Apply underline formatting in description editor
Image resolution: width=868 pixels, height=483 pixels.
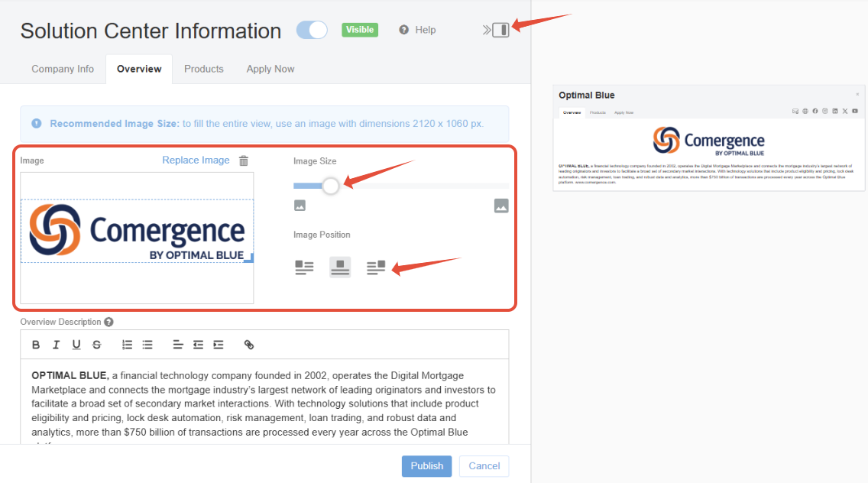point(76,345)
